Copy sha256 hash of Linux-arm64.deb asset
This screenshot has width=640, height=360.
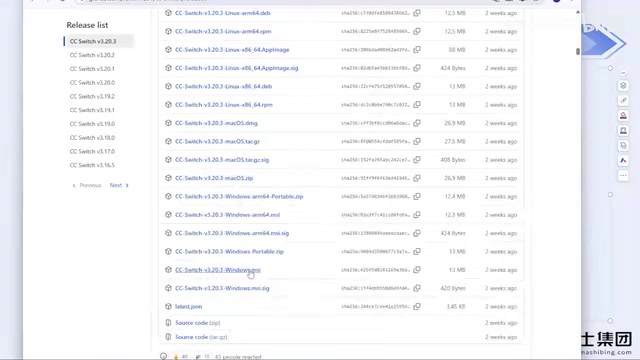click(x=417, y=13)
